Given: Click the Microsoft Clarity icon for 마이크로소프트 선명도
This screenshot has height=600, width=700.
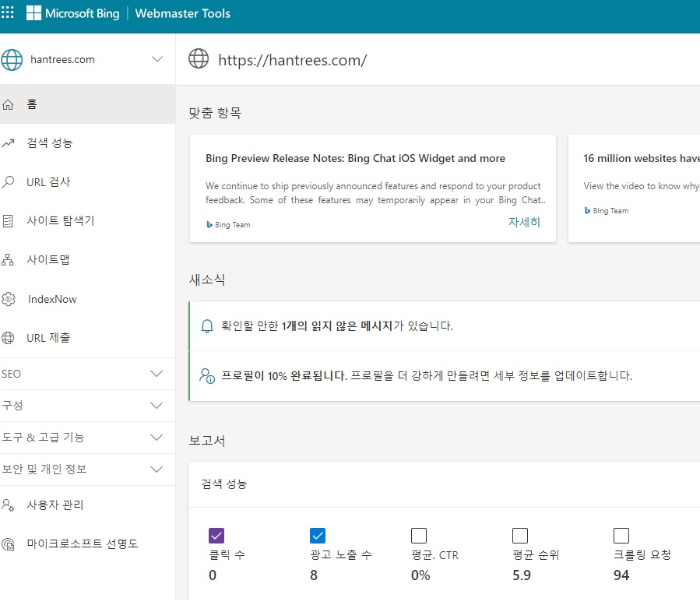Looking at the screenshot, I should pyautogui.click(x=8, y=544).
